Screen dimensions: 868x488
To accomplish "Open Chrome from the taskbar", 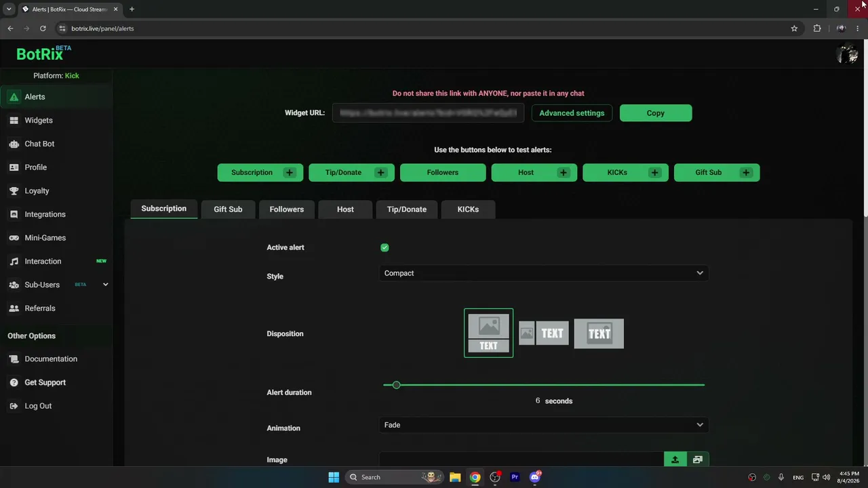I will pos(475,477).
